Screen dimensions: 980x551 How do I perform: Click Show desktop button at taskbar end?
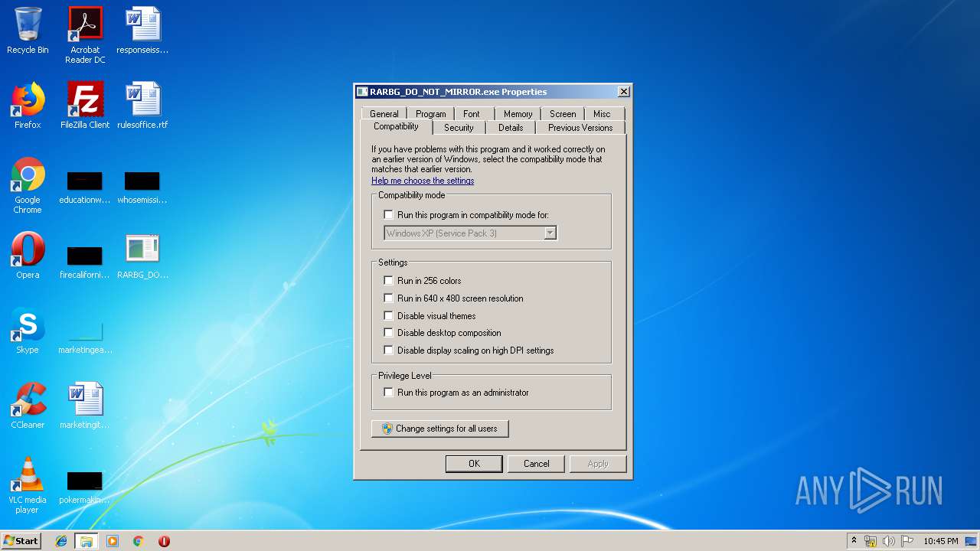[x=972, y=541]
